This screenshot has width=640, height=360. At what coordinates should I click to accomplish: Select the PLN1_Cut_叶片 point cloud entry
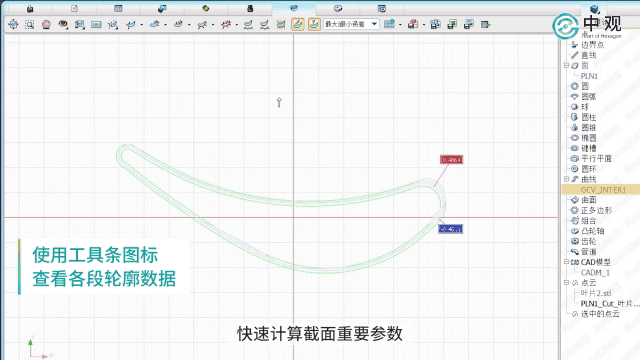610,303
